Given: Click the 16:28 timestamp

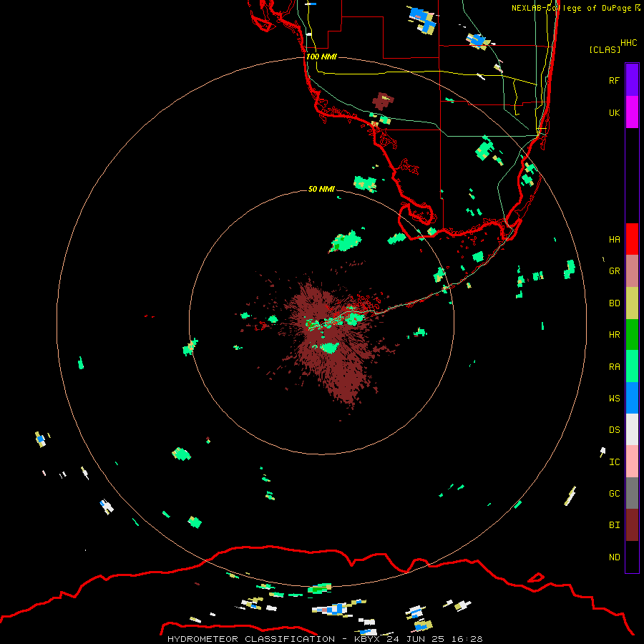Looking at the screenshot, I should click(466, 639).
